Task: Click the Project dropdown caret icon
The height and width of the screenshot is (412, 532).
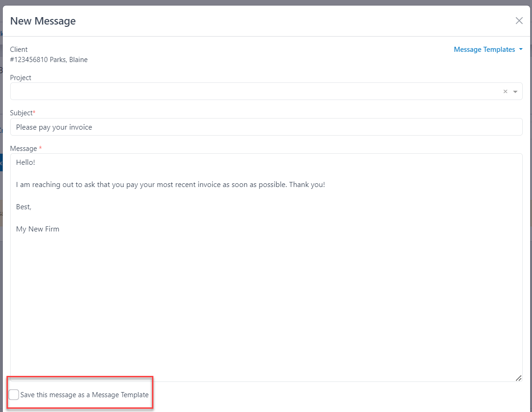Action: click(x=515, y=91)
